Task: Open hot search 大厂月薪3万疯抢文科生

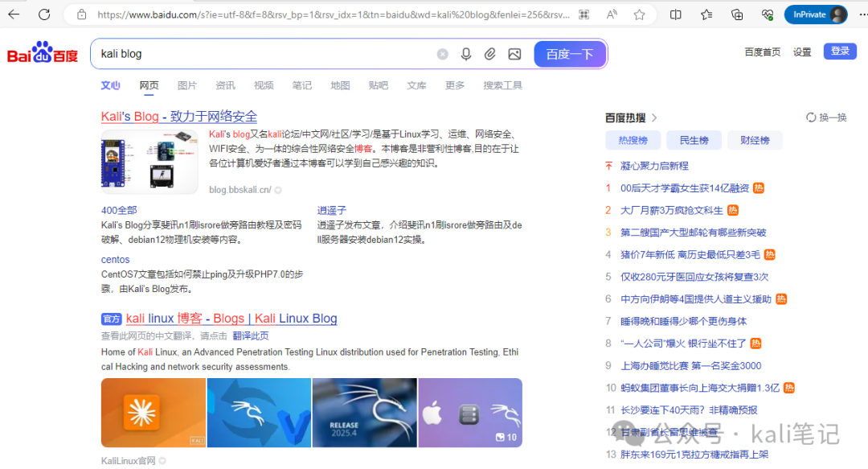Action: coord(671,210)
